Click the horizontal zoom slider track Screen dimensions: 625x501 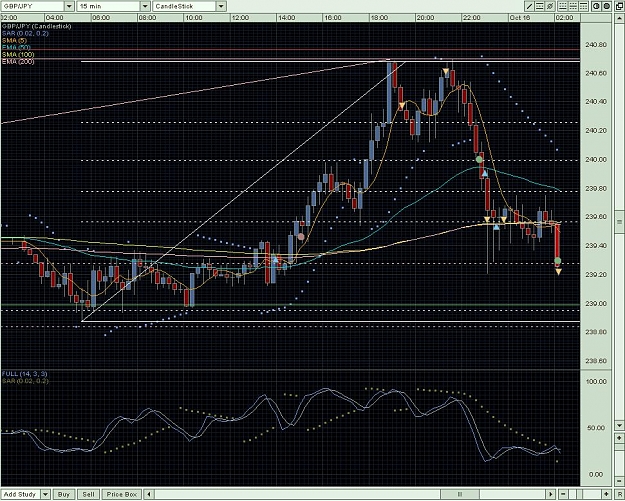coord(584,494)
